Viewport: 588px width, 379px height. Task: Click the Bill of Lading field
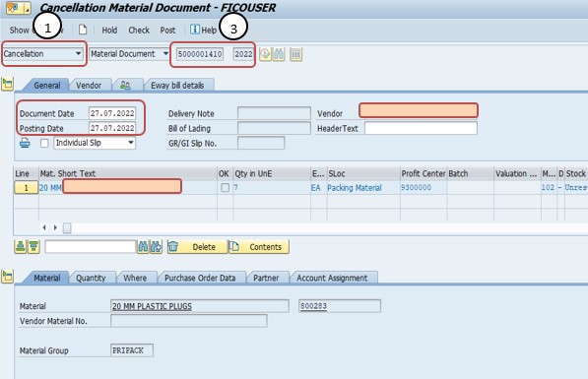click(x=274, y=128)
